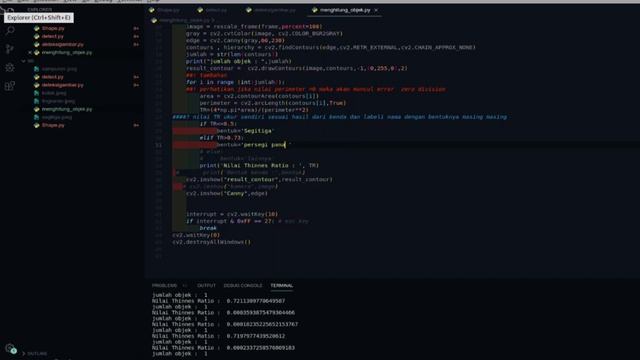Viewport: 640px width, 360px height.
Task: Open the Extensions view
Action: click(10, 86)
